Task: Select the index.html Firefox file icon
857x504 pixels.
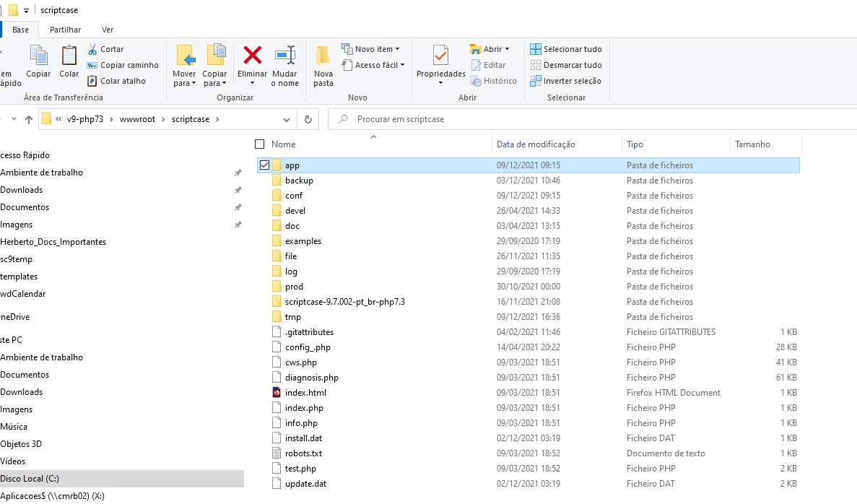Action: tap(277, 393)
